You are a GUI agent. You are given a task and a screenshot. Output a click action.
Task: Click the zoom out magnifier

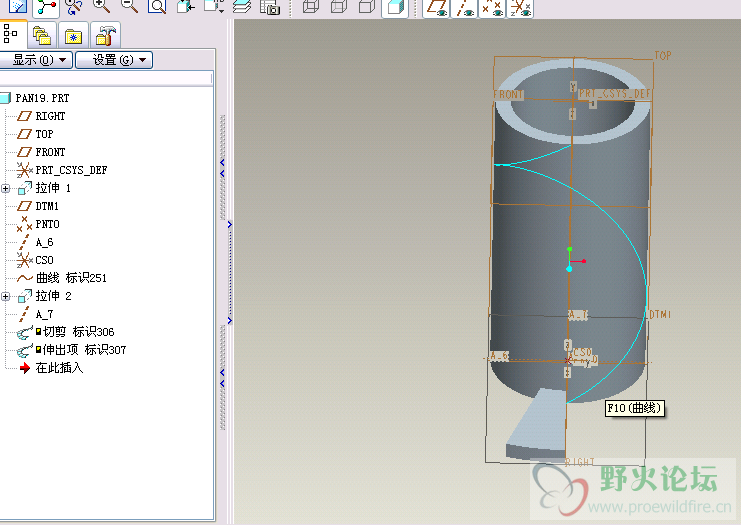(129, 6)
